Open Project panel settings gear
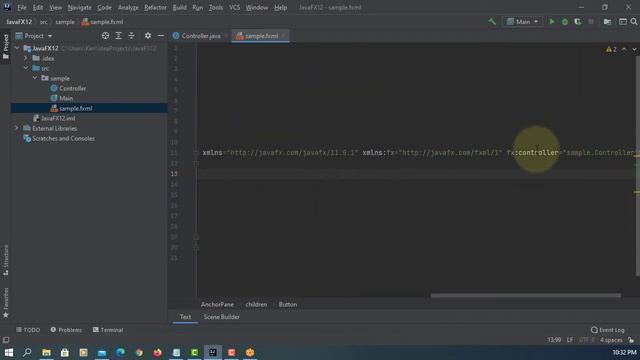This screenshot has width=640, height=360. tap(148, 36)
